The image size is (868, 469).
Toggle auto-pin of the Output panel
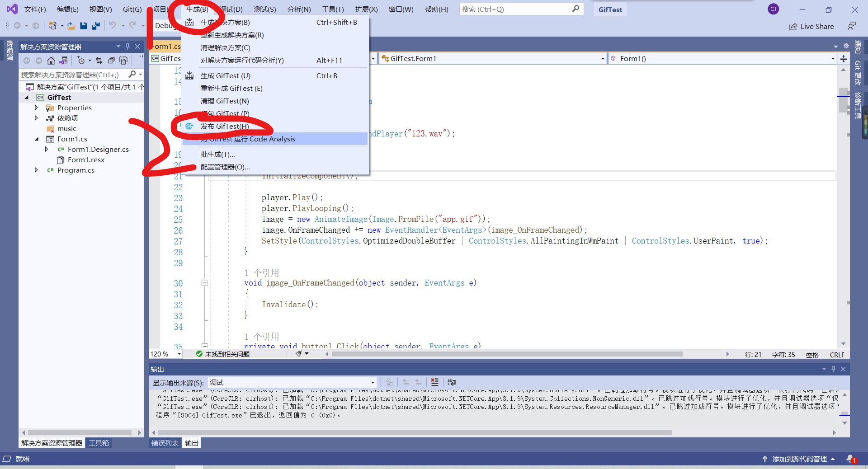(833, 369)
